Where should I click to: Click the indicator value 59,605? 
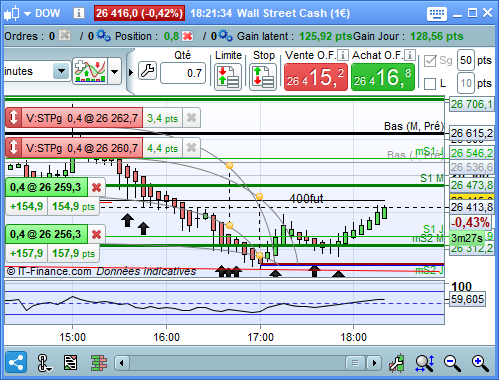click(467, 299)
